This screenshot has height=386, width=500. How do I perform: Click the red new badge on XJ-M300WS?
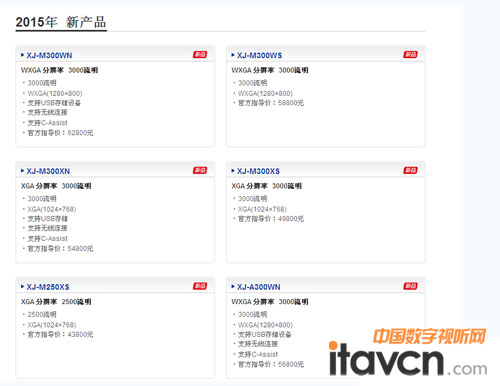click(411, 55)
